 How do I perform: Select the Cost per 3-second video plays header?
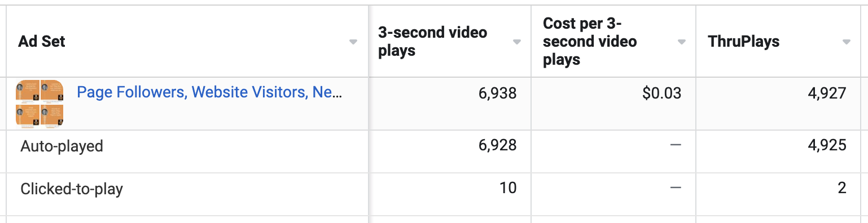click(x=590, y=41)
